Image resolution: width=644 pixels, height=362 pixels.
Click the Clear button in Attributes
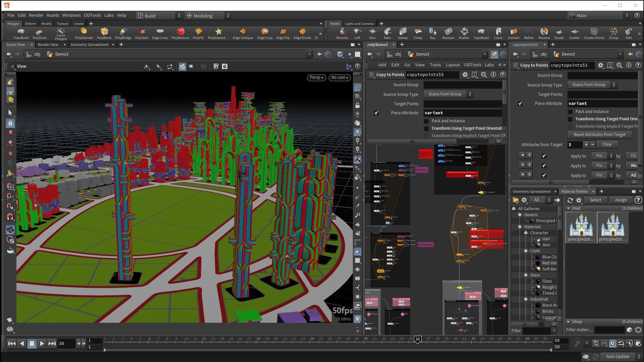607,144
